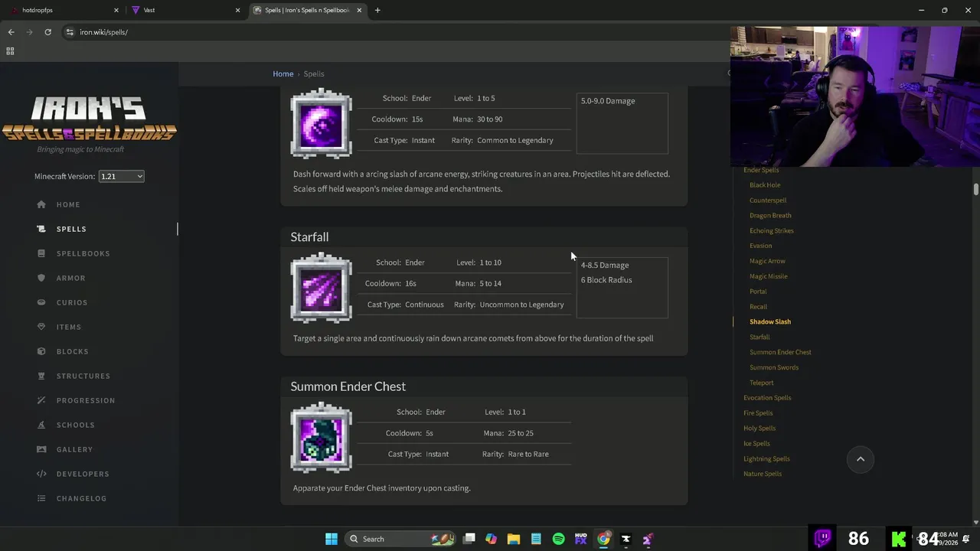Open Nature Spells section in contents
The image size is (980, 551).
coord(763,474)
